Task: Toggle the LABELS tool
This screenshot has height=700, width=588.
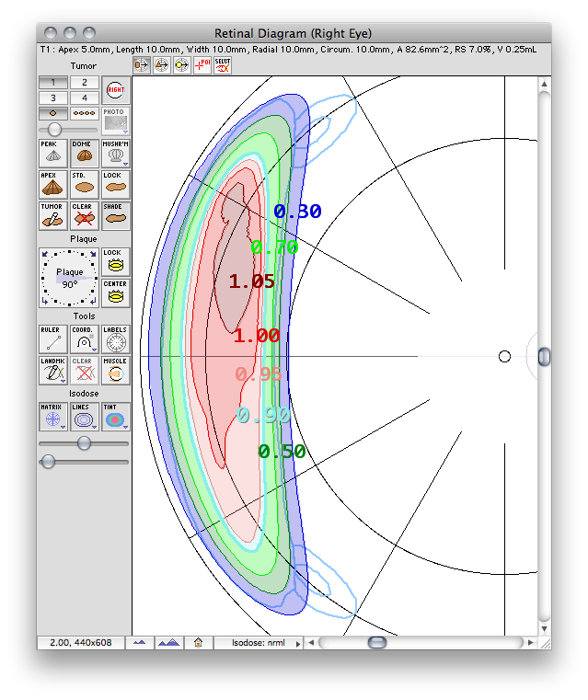Action: click(116, 339)
